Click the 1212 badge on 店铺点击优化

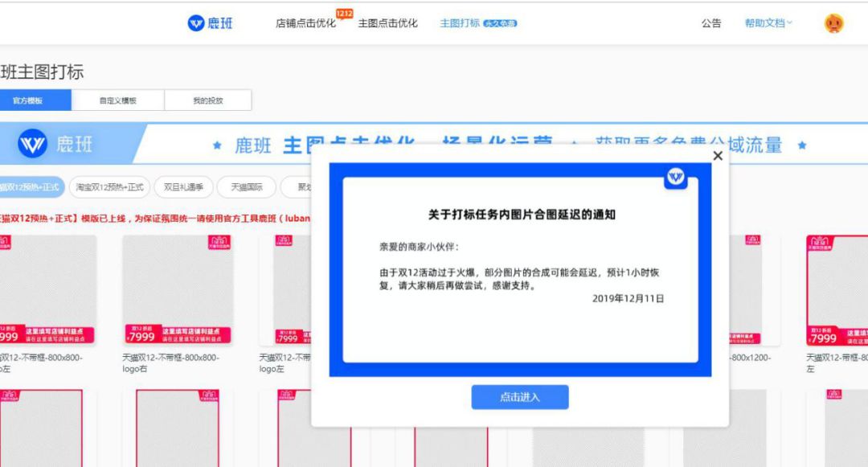[344, 14]
